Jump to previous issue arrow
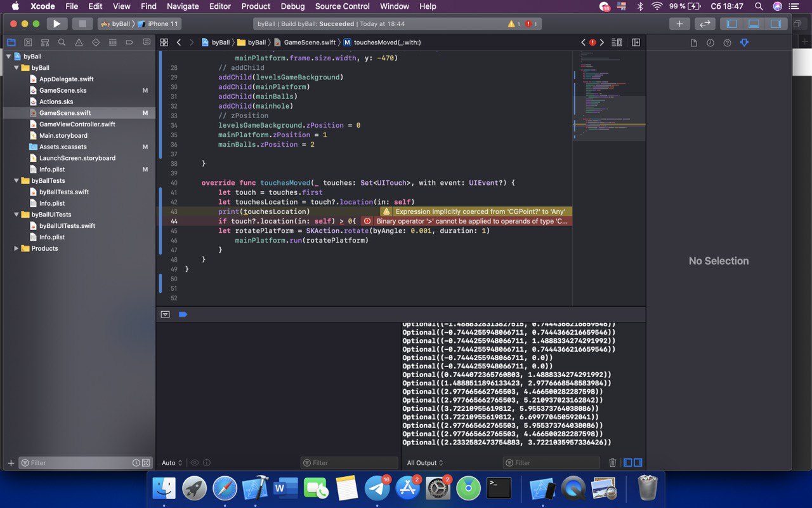This screenshot has height=508, width=812. click(x=583, y=43)
